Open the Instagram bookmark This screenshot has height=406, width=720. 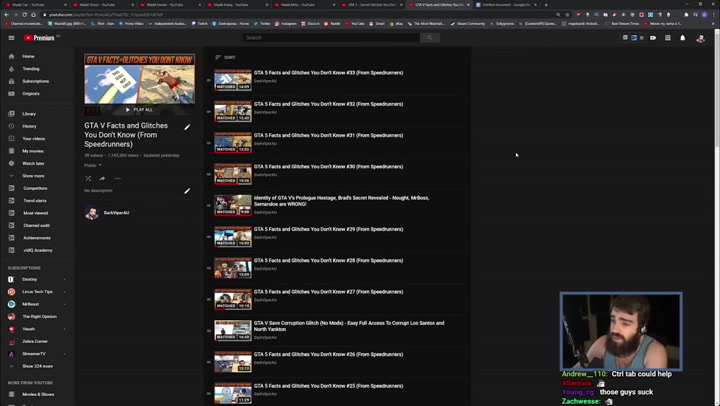coord(286,23)
